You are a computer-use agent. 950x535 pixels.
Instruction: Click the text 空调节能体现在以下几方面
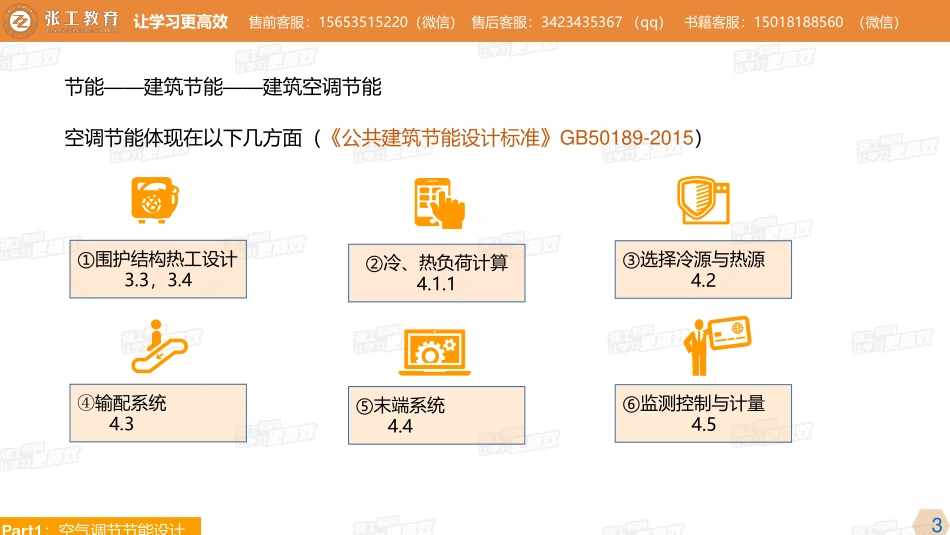pos(183,138)
